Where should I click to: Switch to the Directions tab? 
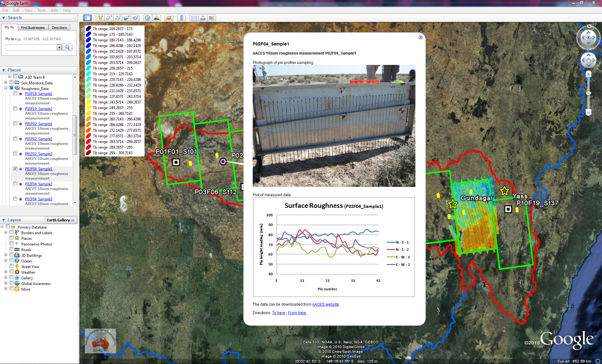point(59,28)
